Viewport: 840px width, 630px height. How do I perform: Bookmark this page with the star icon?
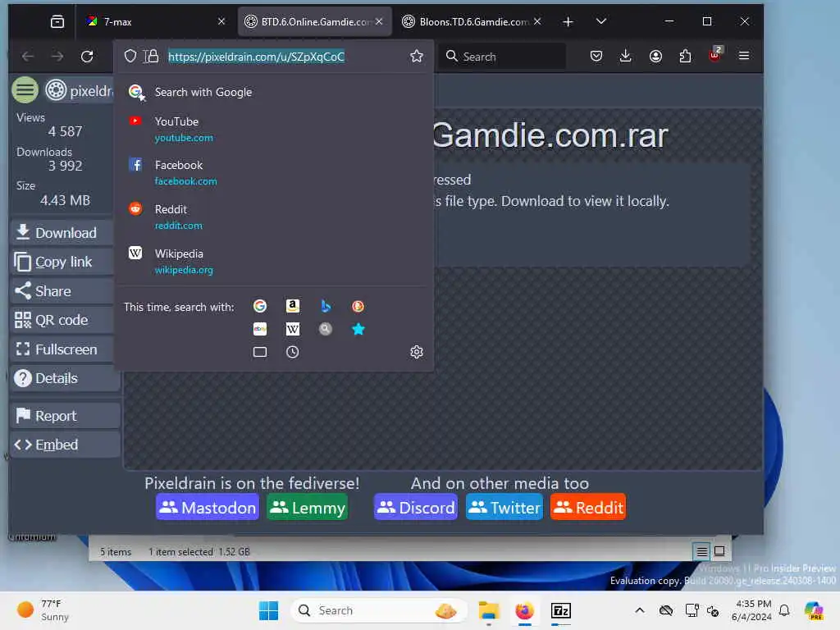416,57
